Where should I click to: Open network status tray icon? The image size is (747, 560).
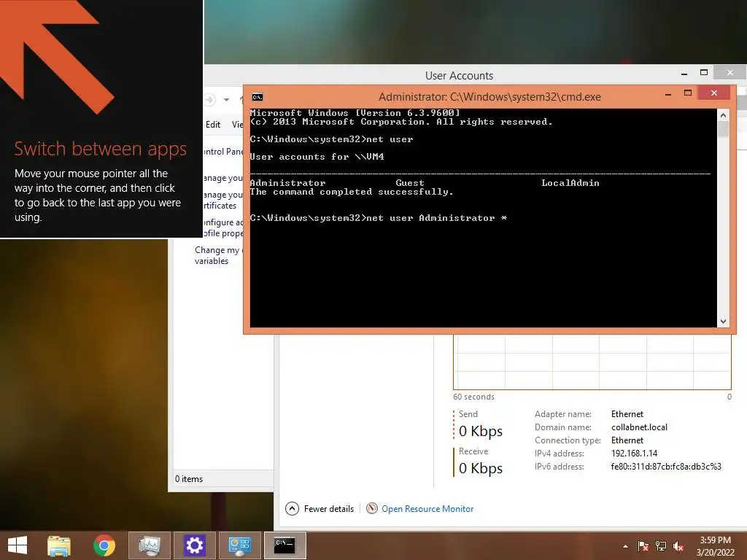click(x=661, y=546)
